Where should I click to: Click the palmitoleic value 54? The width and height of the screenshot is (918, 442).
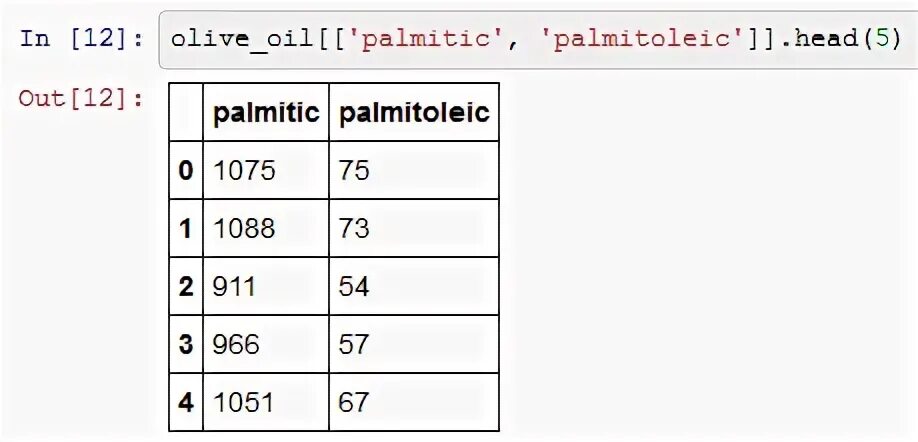354,287
